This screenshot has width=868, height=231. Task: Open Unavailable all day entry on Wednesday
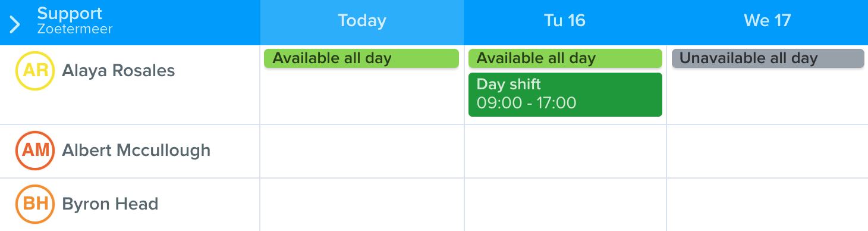point(768,58)
